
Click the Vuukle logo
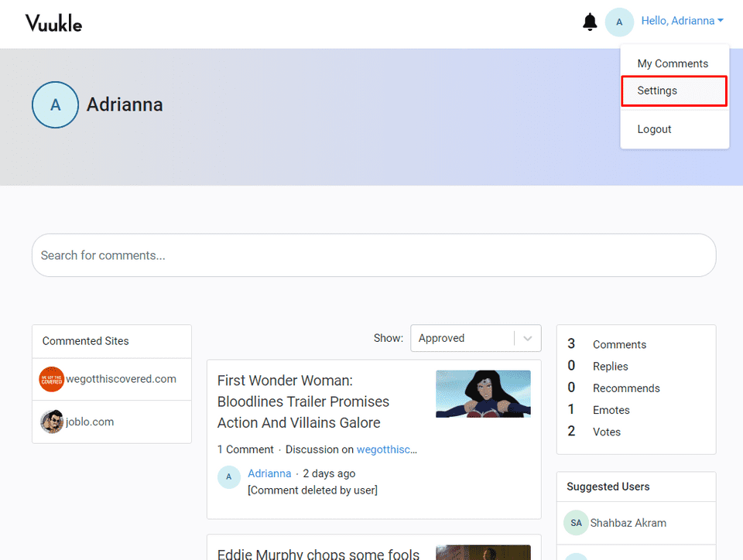53,23
